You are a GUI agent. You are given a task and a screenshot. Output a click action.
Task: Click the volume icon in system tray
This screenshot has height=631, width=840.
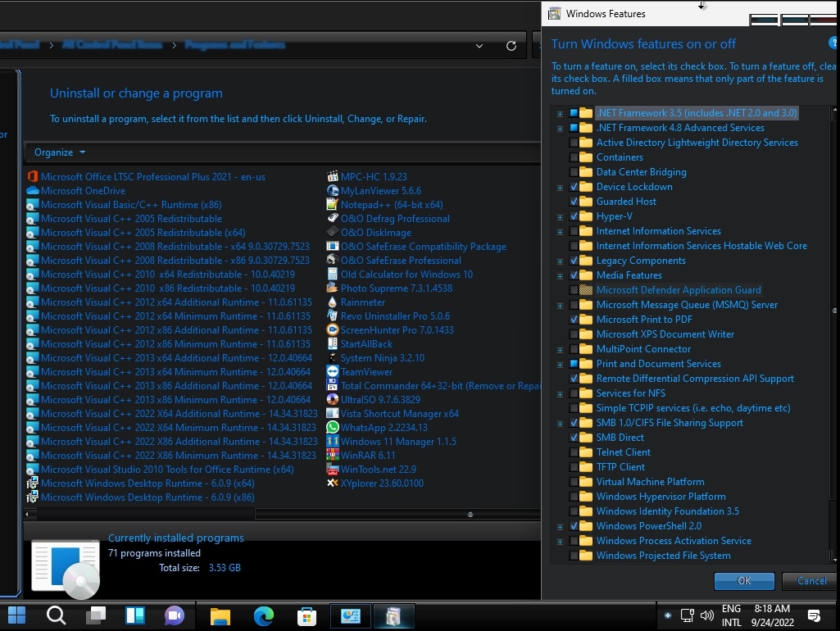707,615
